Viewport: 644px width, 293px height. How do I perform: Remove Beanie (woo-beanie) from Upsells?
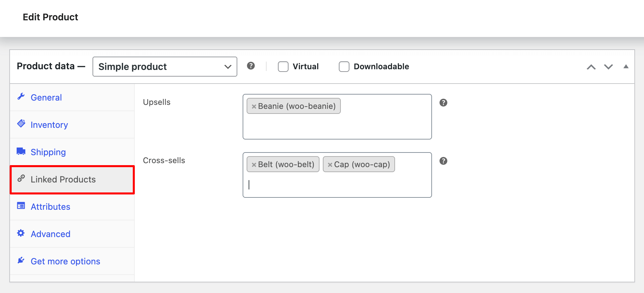point(254,107)
